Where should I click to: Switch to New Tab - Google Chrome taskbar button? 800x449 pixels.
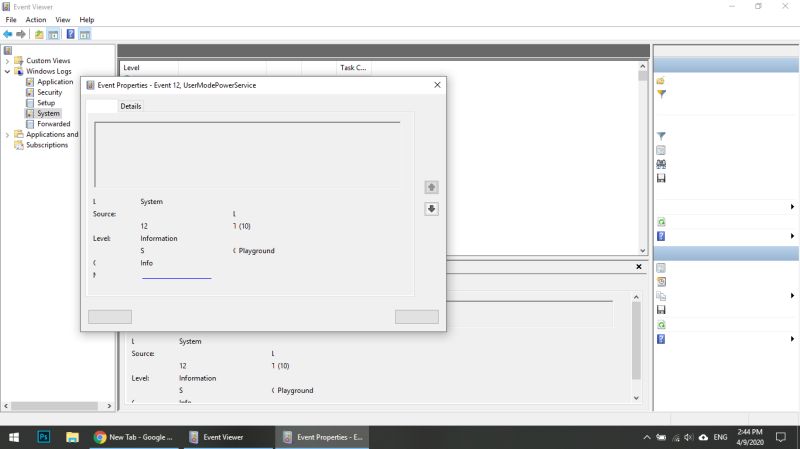click(x=133, y=437)
